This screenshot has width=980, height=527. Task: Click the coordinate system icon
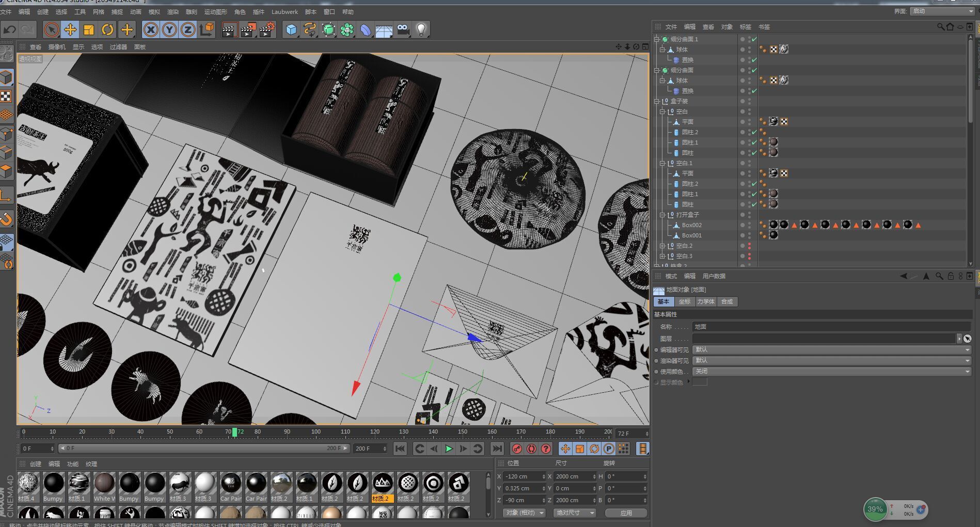[x=207, y=29]
